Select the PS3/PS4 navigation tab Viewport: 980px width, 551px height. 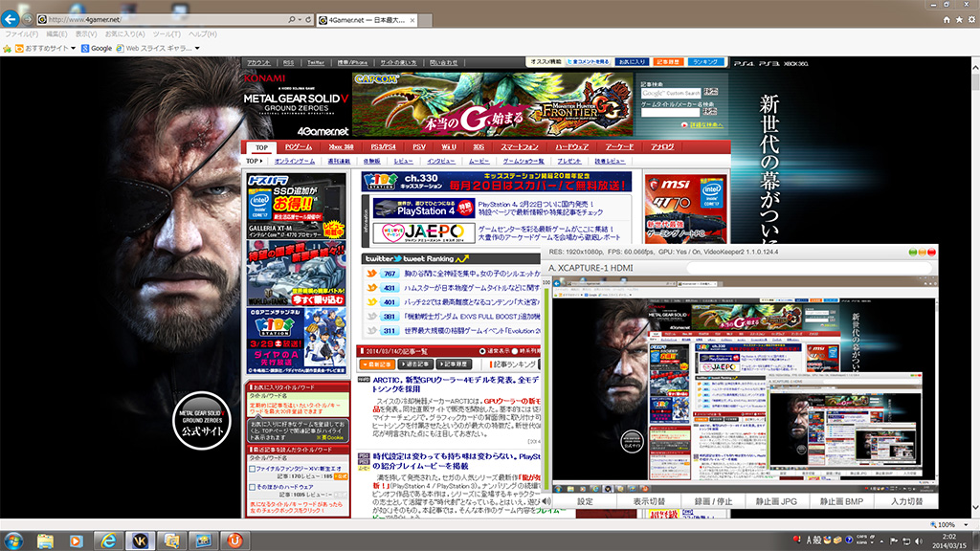point(383,147)
